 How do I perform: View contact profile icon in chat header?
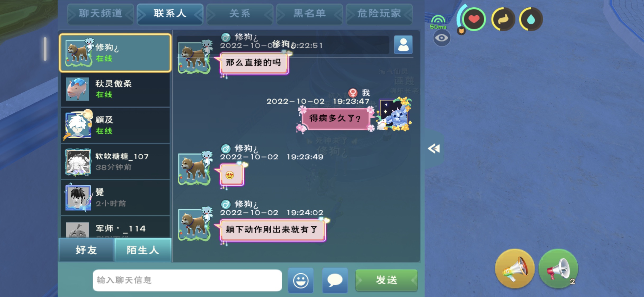coord(403,45)
